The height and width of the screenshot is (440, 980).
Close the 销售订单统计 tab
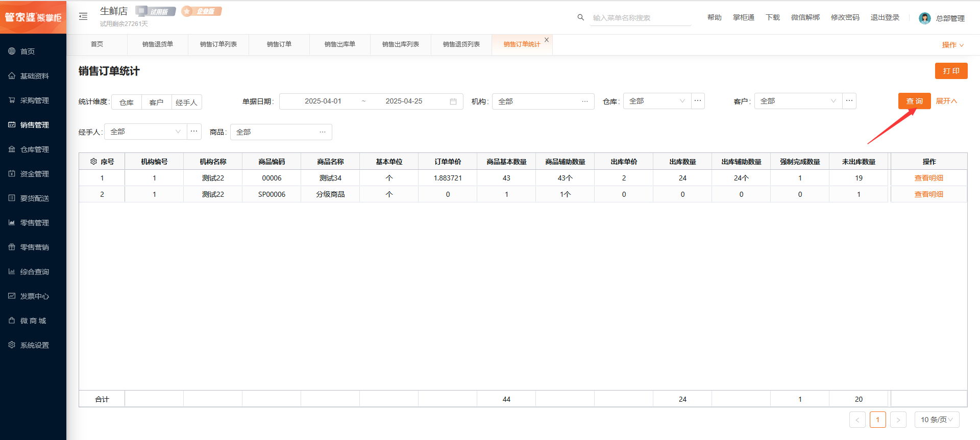click(x=547, y=40)
